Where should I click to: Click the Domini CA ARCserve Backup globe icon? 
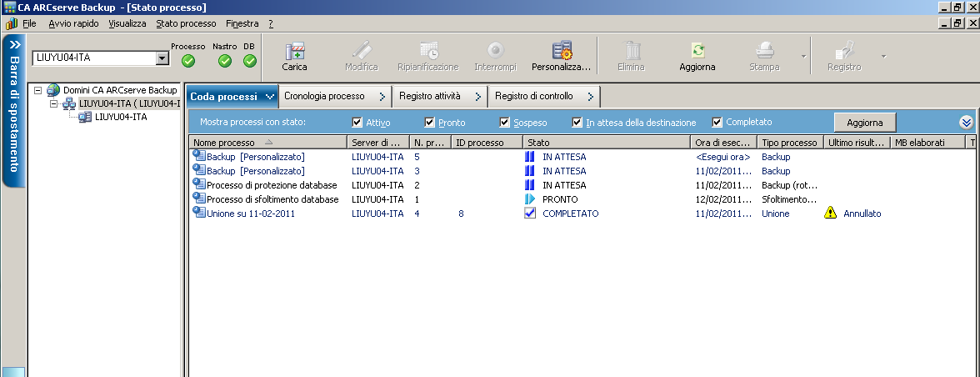pos(53,90)
